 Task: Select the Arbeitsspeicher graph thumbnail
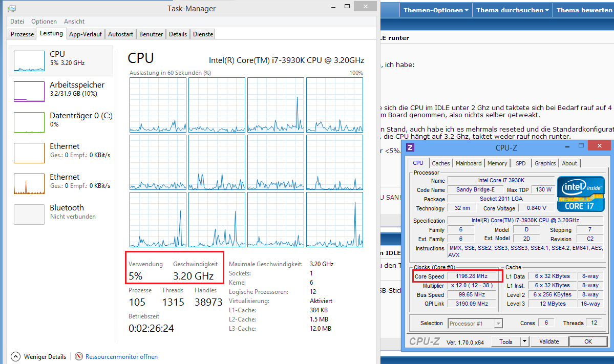click(x=29, y=92)
